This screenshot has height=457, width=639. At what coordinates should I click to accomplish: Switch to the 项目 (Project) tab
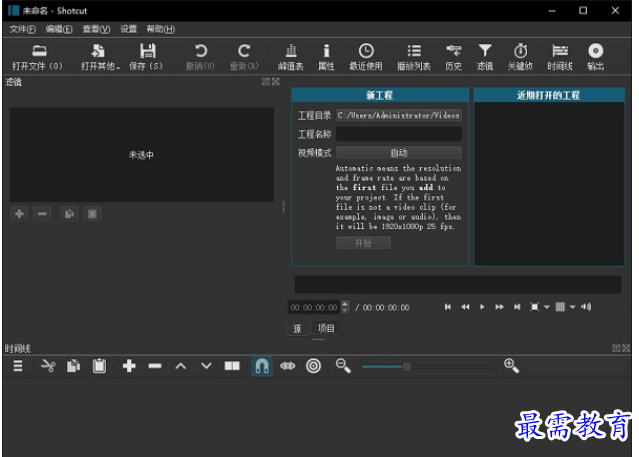[x=326, y=329]
